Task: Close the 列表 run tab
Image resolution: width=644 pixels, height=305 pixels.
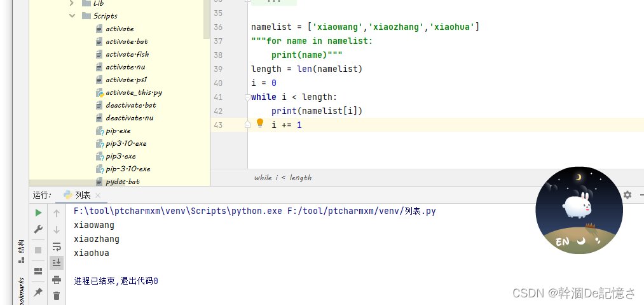Action: click(97, 195)
